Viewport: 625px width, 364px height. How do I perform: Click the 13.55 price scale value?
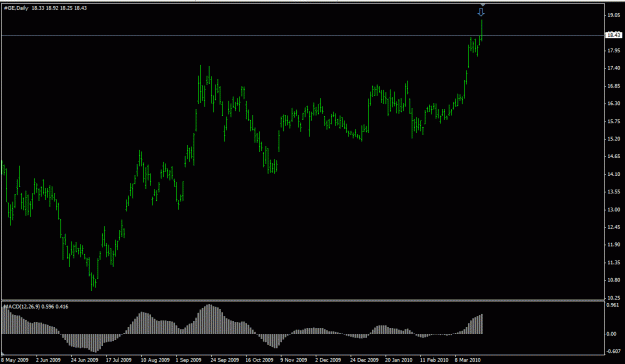click(x=614, y=192)
